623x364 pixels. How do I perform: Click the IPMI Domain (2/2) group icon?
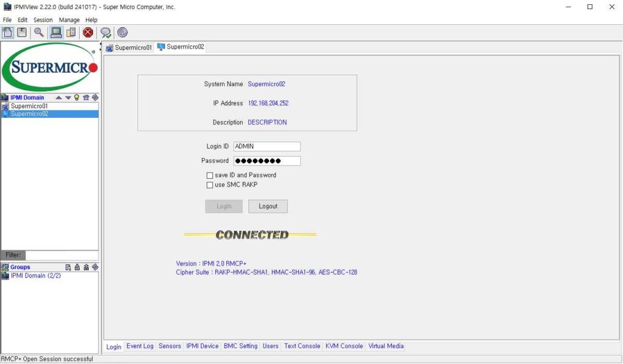[x=5, y=276]
